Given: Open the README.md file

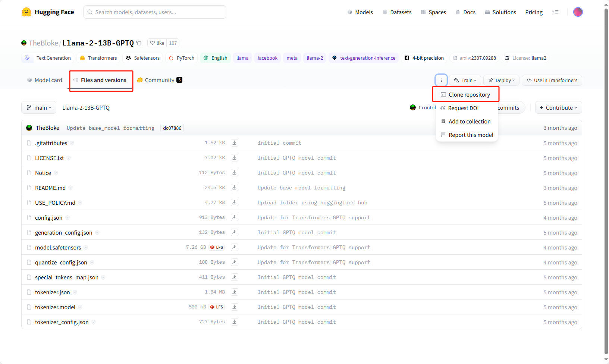Looking at the screenshot, I should click(50, 188).
